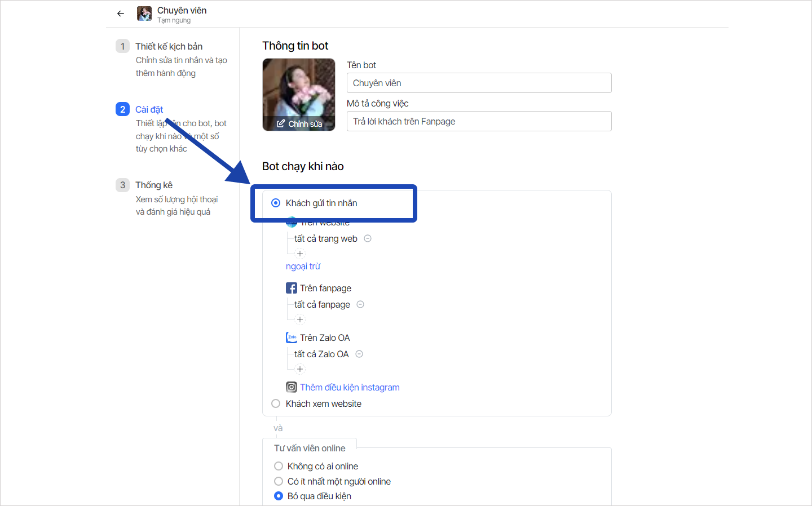Choose 'Không có ai online' option
The height and width of the screenshot is (506, 812).
point(279,466)
